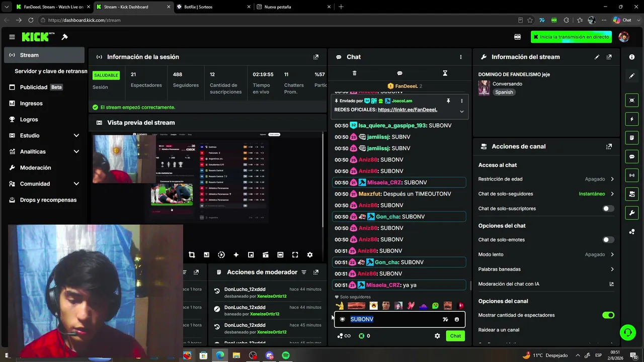The width and height of the screenshot is (644, 362).
Task: Clear chat with the trash icon
Action: (x=354, y=73)
